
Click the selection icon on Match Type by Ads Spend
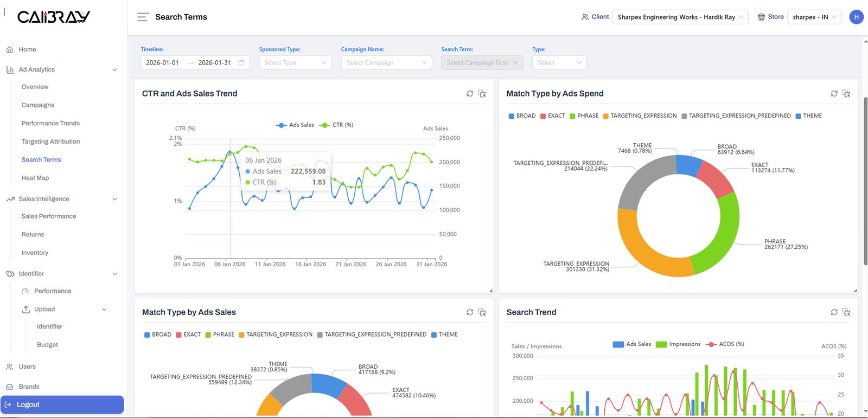click(x=846, y=94)
